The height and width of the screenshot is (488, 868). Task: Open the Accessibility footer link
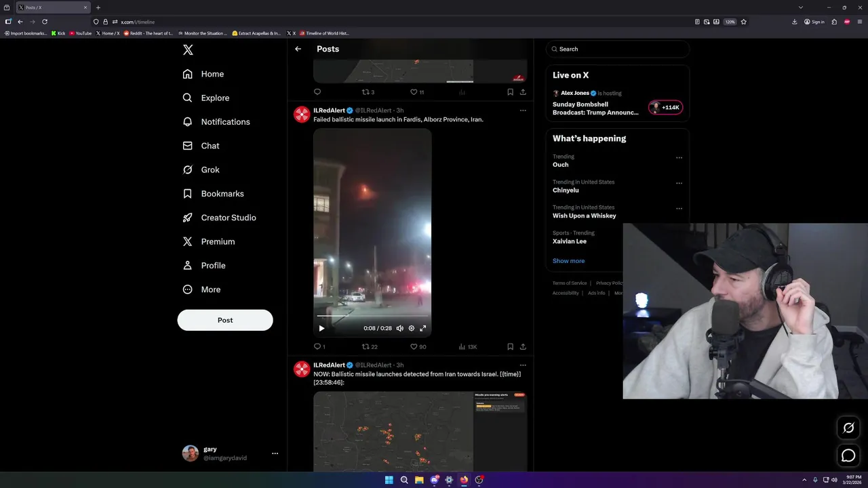click(566, 293)
